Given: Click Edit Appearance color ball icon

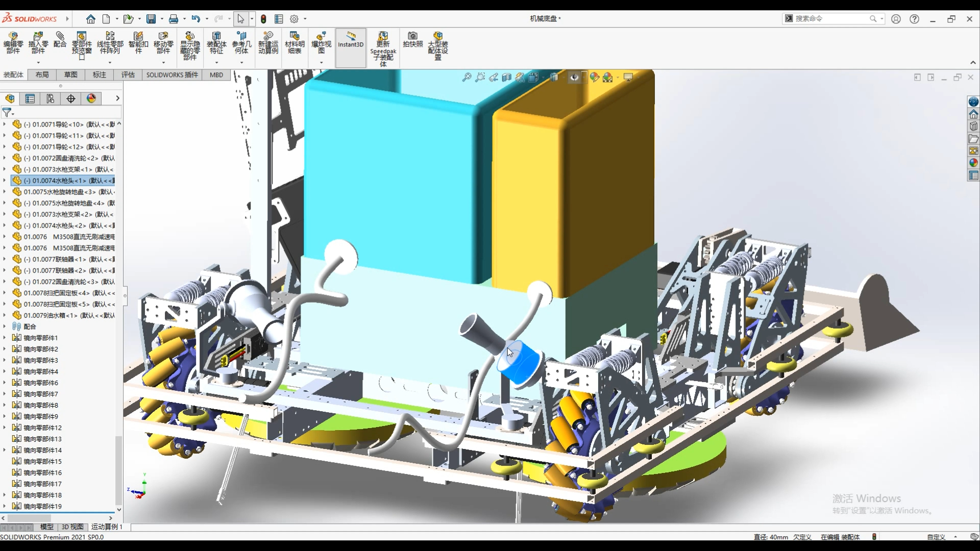Looking at the screenshot, I should click(x=594, y=77).
